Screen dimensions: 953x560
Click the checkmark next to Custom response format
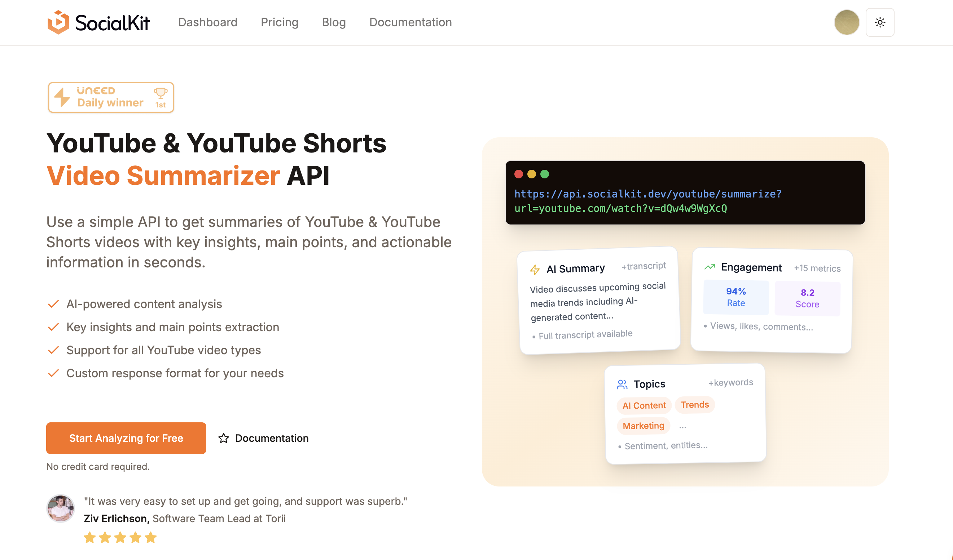pos(53,373)
